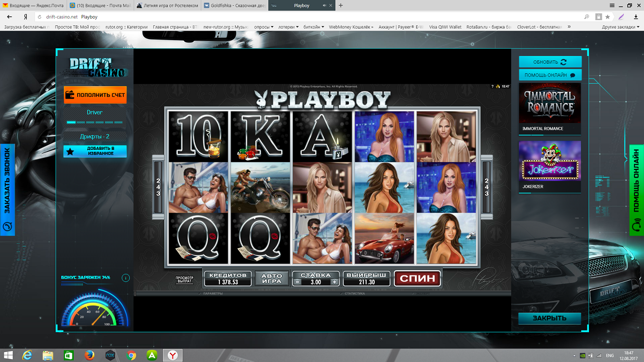The image size is (644, 362).
Task: Open the green ПОМОЩЬ ОНЛАЙН side tab
Action: click(x=636, y=190)
